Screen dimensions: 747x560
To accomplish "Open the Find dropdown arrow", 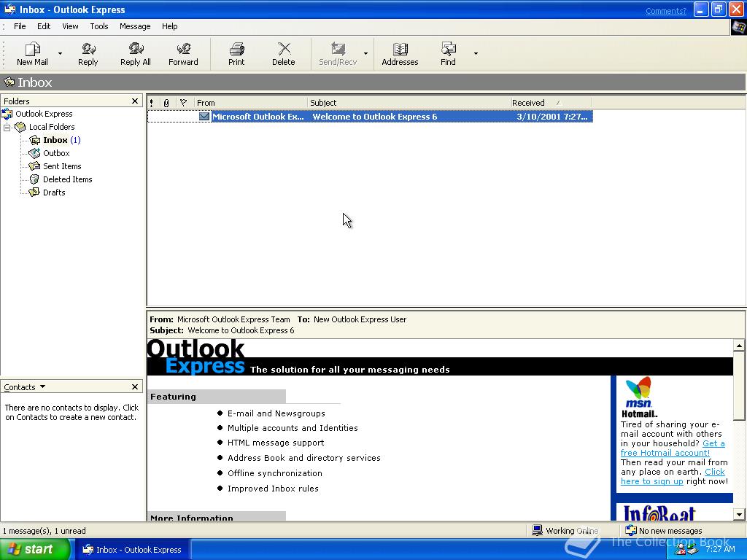I will tap(476, 54).
